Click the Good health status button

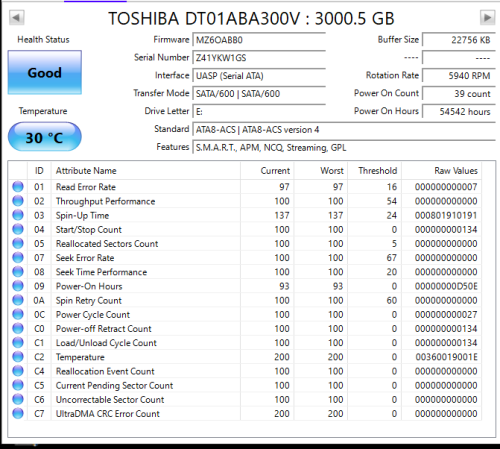tap(45, 72)
